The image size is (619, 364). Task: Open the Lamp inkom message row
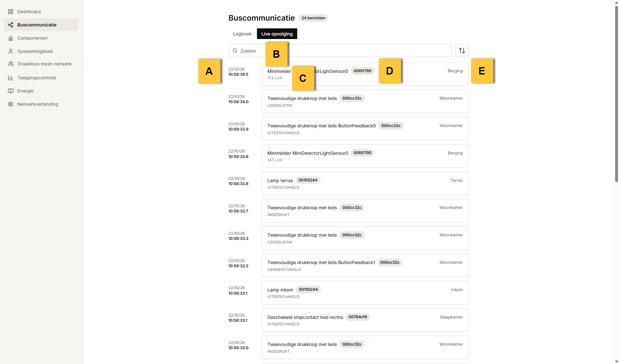click(x=365, y=292)
